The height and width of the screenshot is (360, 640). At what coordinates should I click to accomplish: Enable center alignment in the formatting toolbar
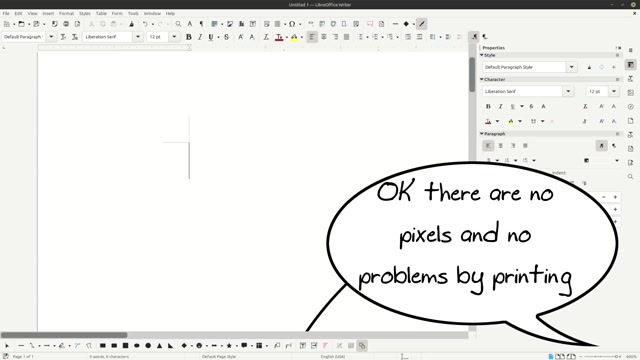click(x=324, y=37)
